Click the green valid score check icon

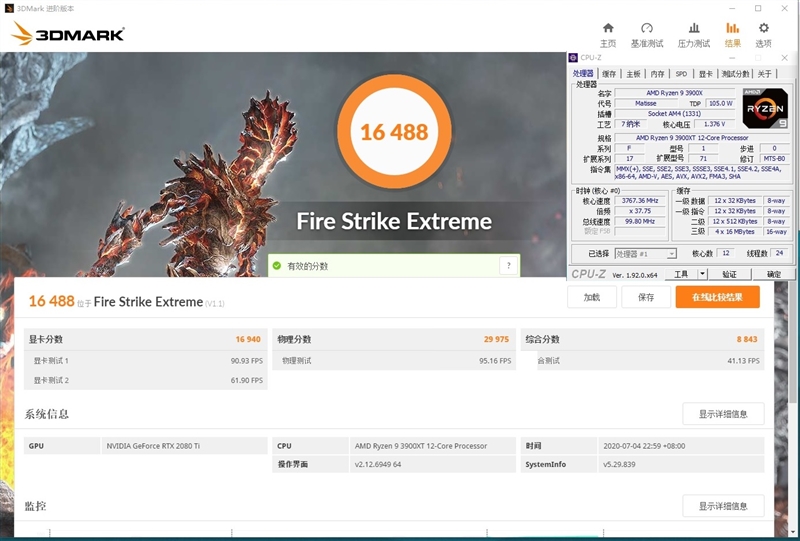(x=277, y=266)
